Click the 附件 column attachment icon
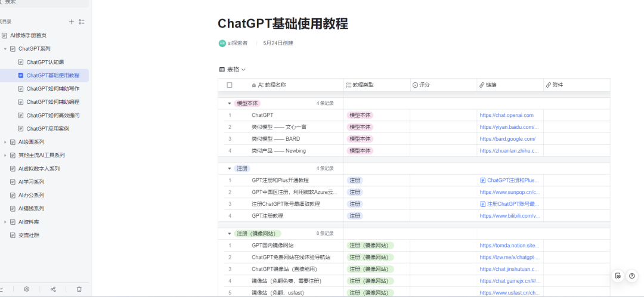The width and height of the screenshot is (644, 297). pos(549,85)
